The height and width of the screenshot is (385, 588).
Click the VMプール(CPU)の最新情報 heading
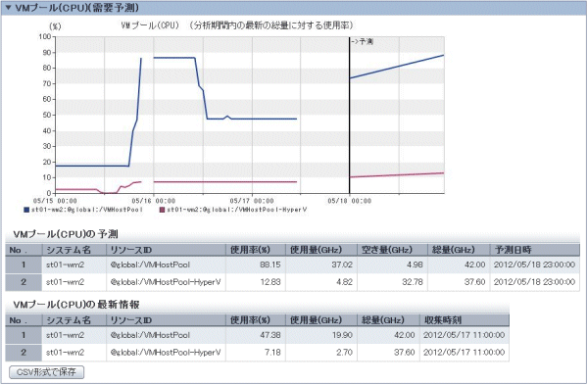coord(76,305)
